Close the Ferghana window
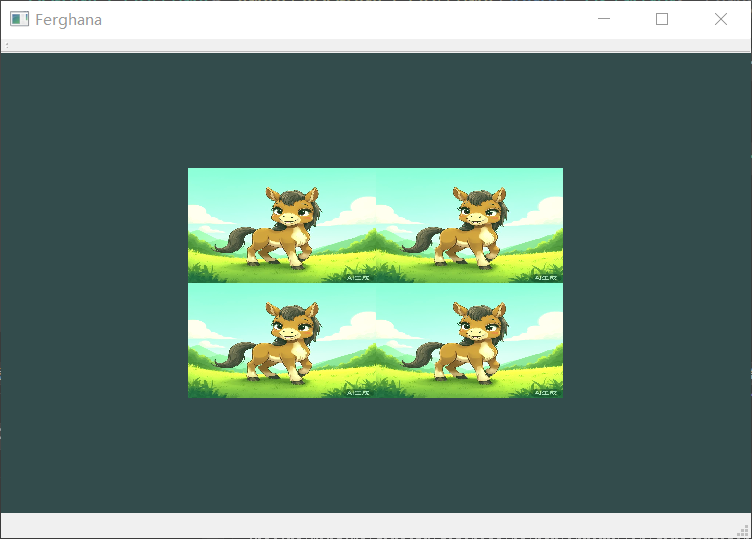 pos(721,19)
